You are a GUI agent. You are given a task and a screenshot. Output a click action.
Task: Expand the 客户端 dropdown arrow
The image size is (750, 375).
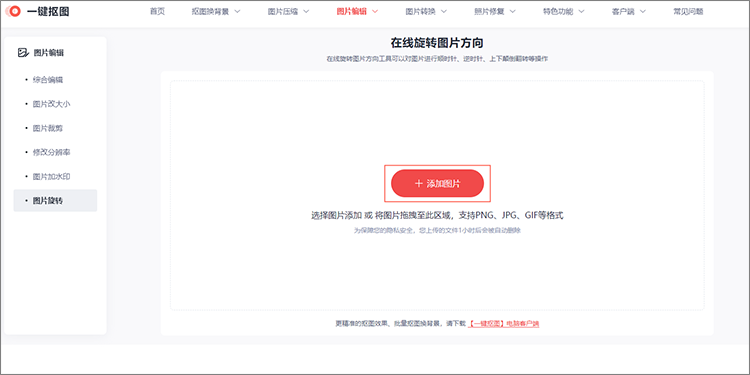tap(642, 11)
